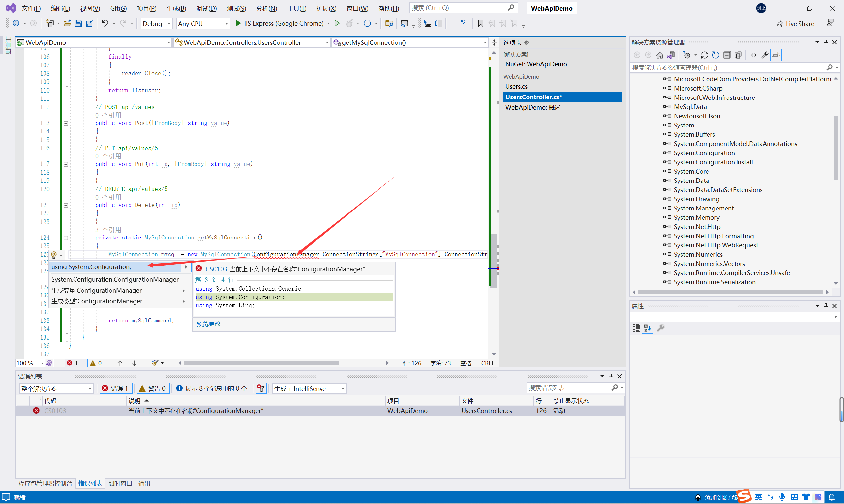Open the Debug configuration dropdown

coord(156,24)
